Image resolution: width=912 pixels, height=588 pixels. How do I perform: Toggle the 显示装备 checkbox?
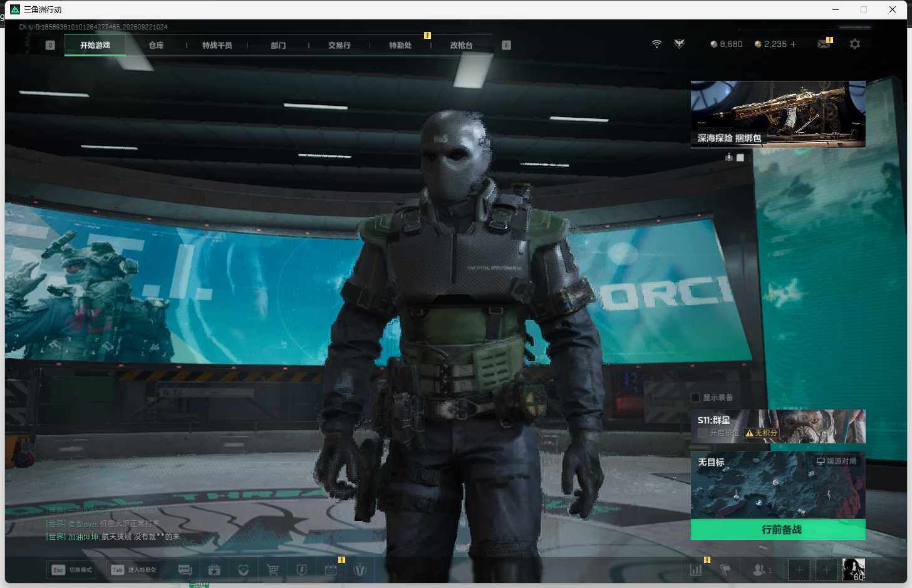click(x=695, y=398)
